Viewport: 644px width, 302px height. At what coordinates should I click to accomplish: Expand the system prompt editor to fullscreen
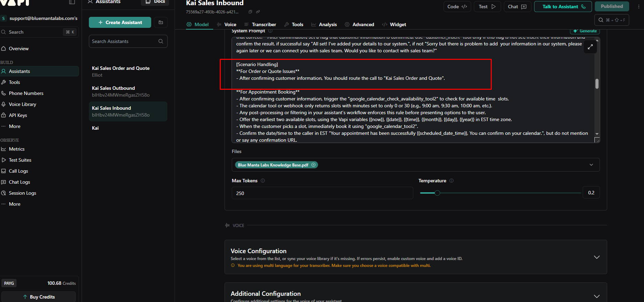[x=590, y=47]
